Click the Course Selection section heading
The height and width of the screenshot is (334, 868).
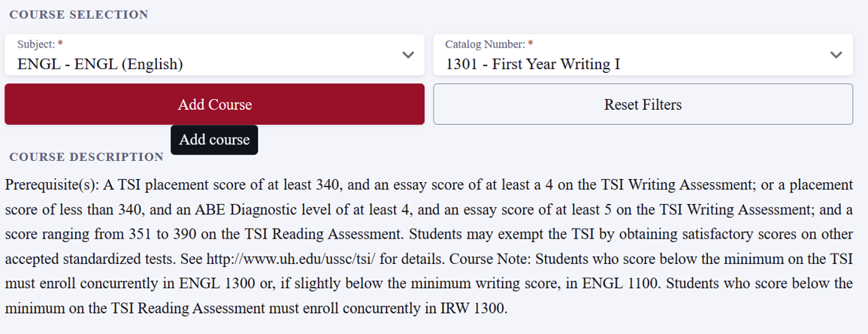tap(79, 15)
